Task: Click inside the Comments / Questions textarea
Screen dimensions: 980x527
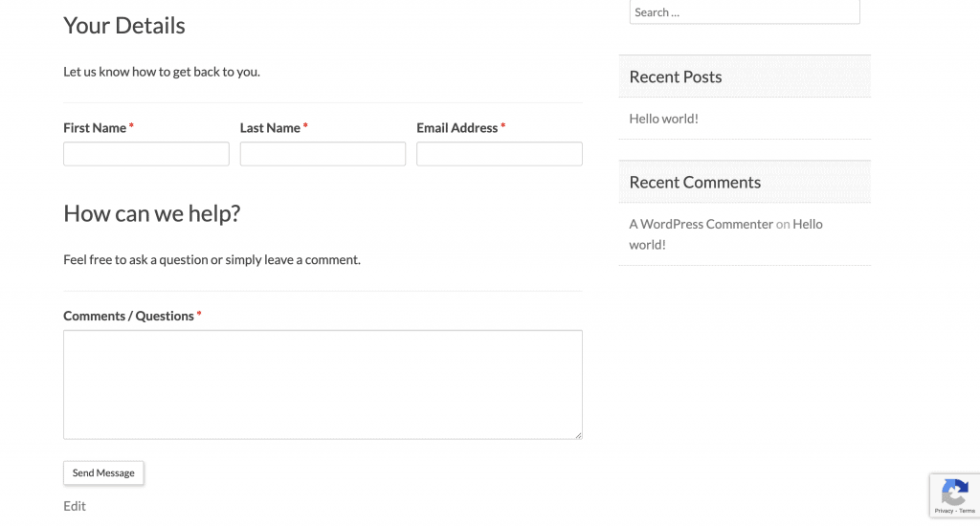Action: point(323,384)
